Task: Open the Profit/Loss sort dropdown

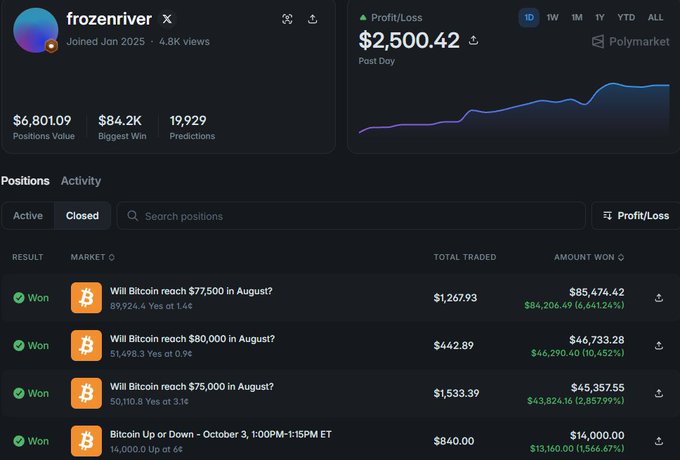Action: [x=636, y=215]
